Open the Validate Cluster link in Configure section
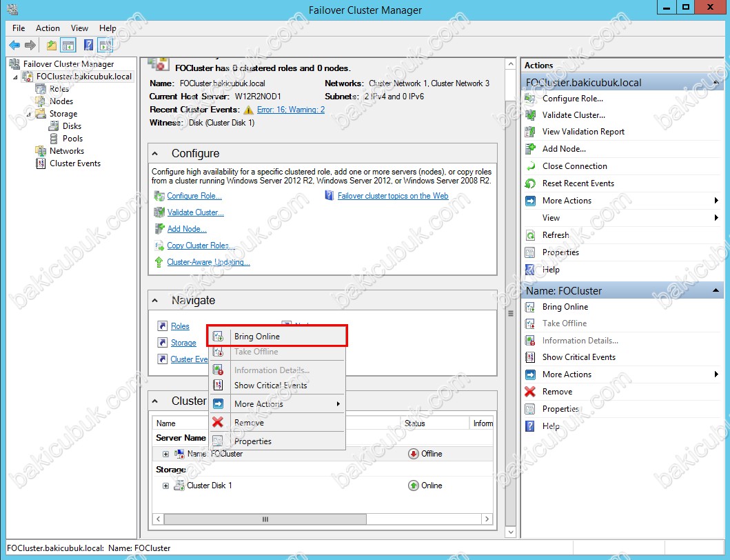 (x=196, y=212)
